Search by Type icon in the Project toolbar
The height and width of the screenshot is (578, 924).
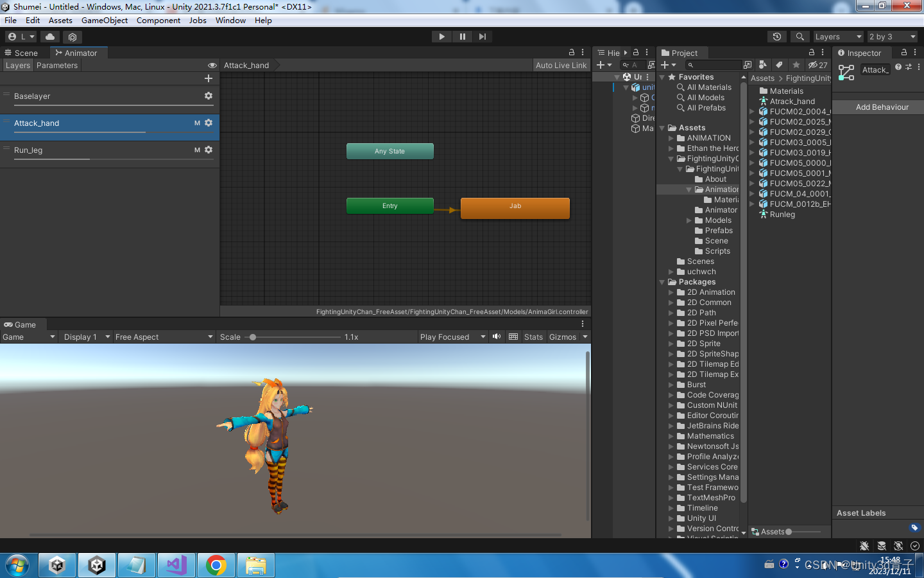point(762,65)
